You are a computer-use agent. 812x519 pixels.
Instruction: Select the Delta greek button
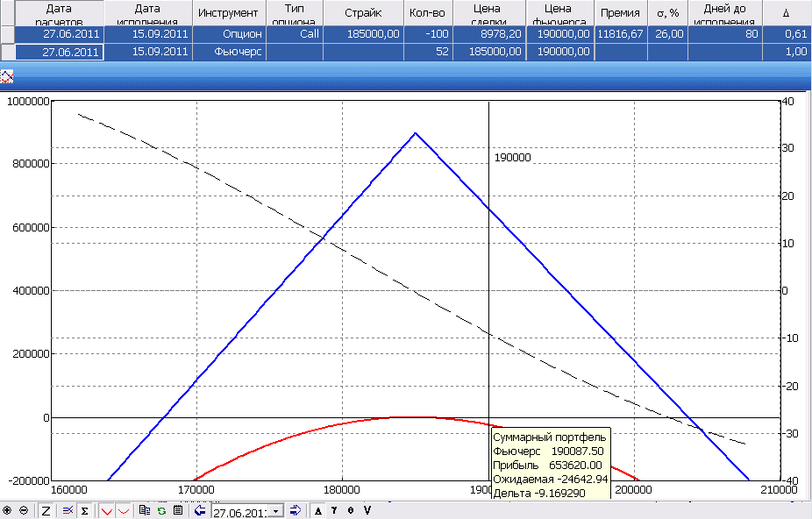[317, 510]
